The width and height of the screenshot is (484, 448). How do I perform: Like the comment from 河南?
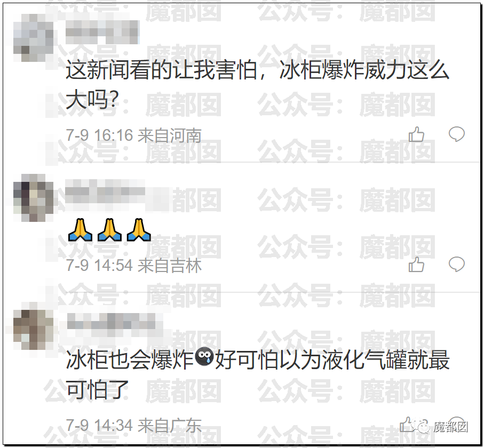416,134
